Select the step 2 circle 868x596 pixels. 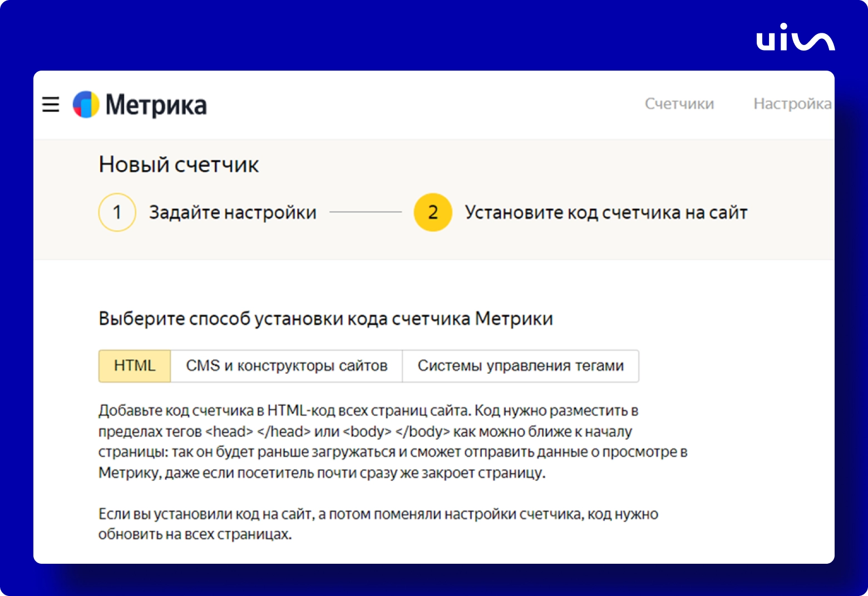(x=433, y=212)
